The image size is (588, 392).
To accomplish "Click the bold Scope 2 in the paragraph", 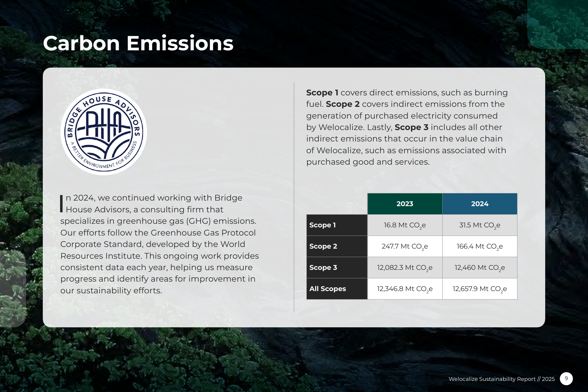I will point(343,104).
